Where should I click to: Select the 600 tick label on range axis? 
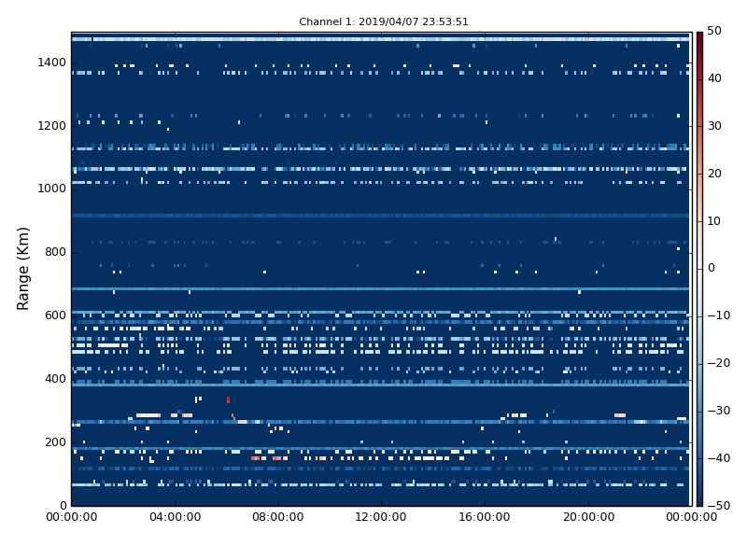point(55,315)
